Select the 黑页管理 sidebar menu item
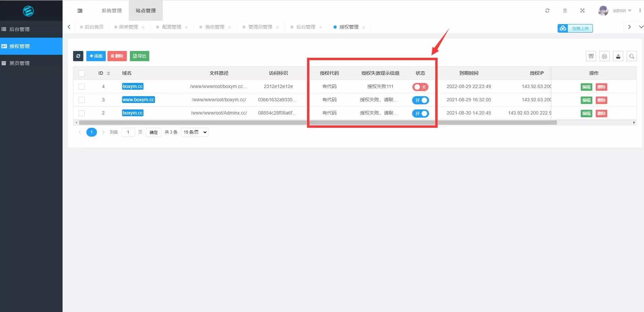This screenshot has width=644, height=312. click(20, 63)
